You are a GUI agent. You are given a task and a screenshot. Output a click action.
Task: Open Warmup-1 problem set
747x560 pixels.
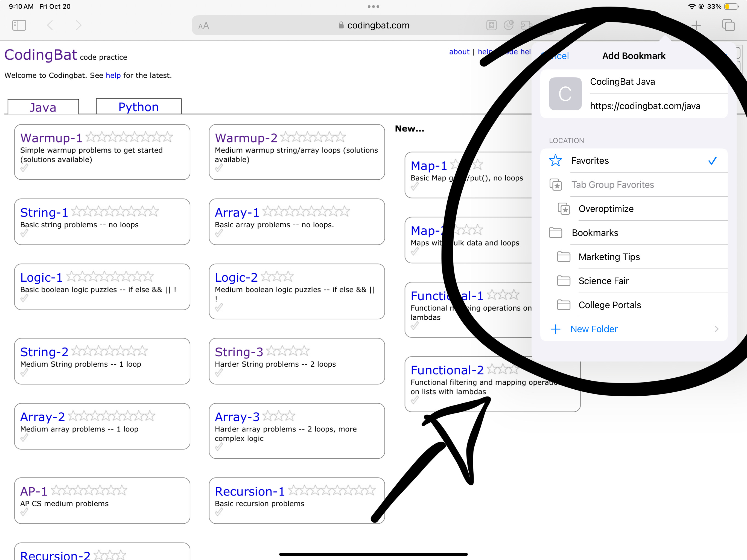click(51, 138)
